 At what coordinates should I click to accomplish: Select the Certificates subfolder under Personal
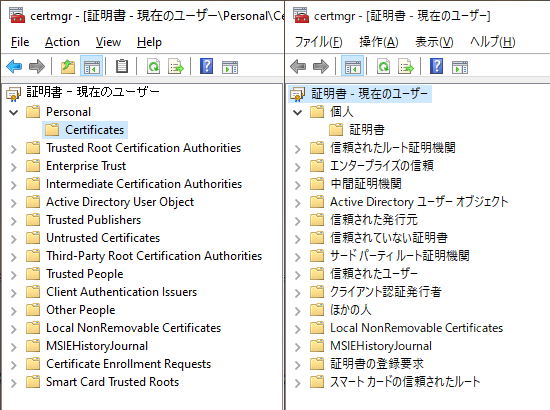point(95,130)
